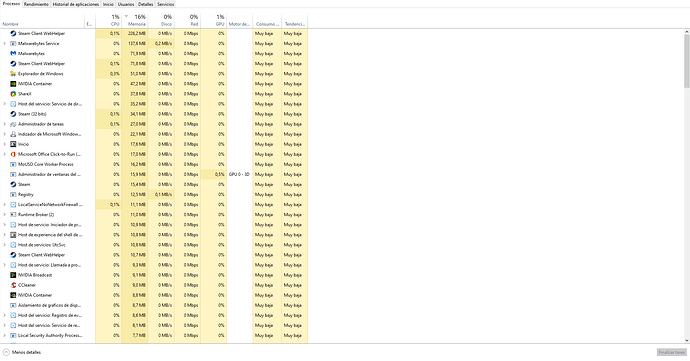Select the 'ShareX' process name
Image resolution: width=690 pixels, height=361 pixels.
(25, 94)
